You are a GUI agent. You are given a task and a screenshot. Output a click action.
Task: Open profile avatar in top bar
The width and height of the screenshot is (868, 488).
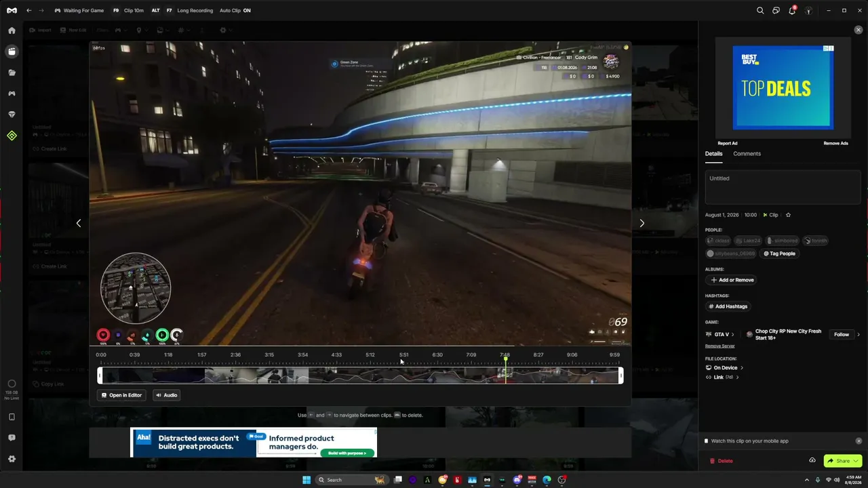click(808, 11)
